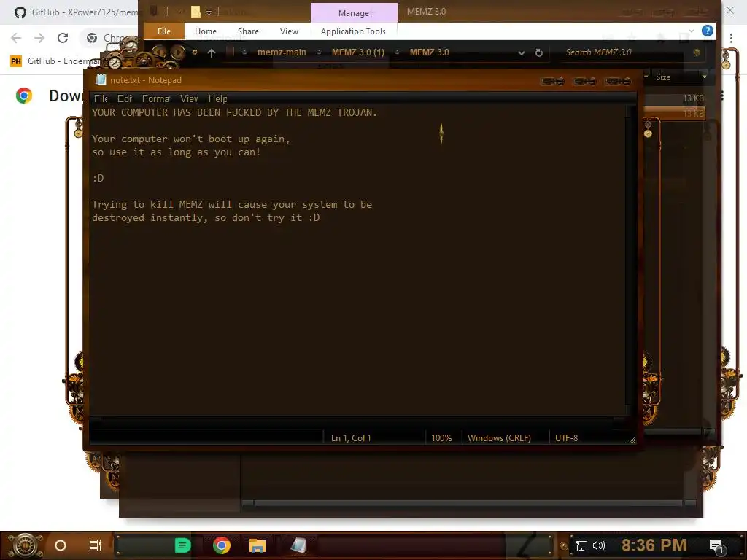Screen dimensions: 747x560
Task: Switch to the View ribbon tab in Explorer
Action: tap(289, 31)
